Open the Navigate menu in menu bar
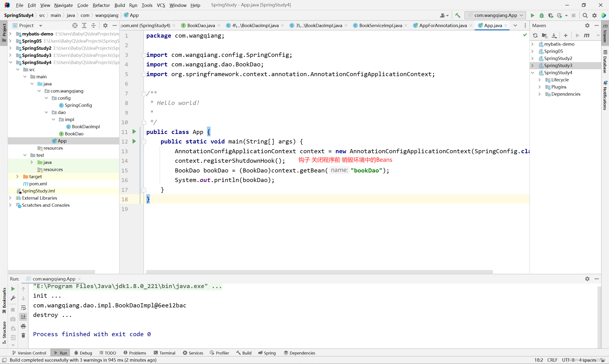609x364 pixels. click(63, 4)
